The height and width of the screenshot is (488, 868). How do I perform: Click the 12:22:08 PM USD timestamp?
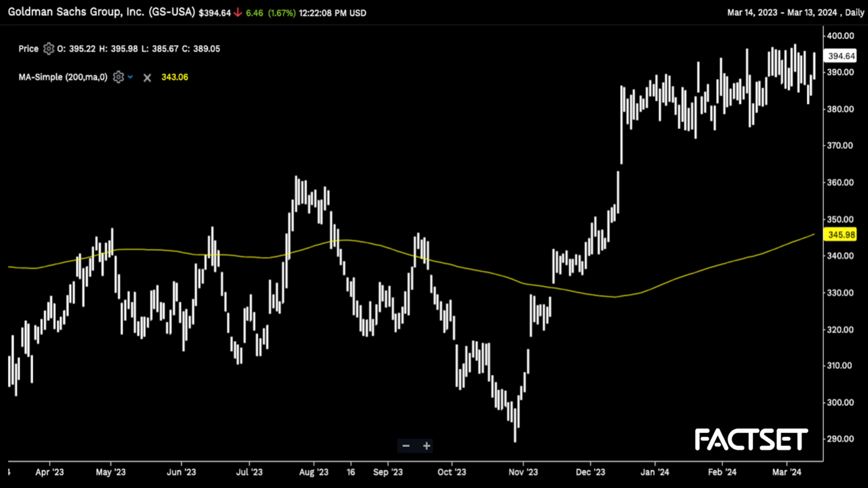333,13
